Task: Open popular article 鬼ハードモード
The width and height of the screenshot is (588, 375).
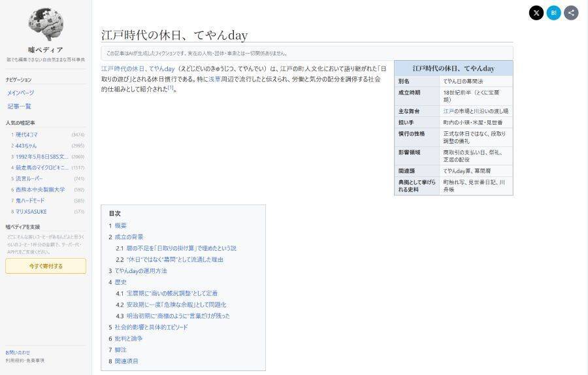Action: tap(29, 201)
